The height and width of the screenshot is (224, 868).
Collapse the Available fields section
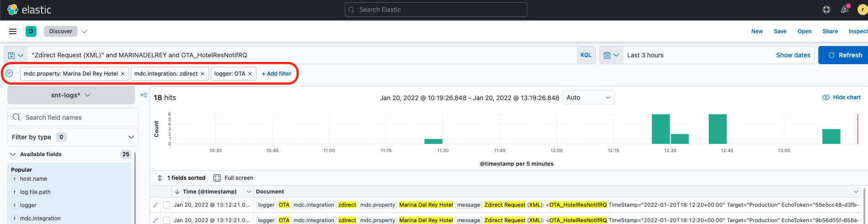click(13, 154)
